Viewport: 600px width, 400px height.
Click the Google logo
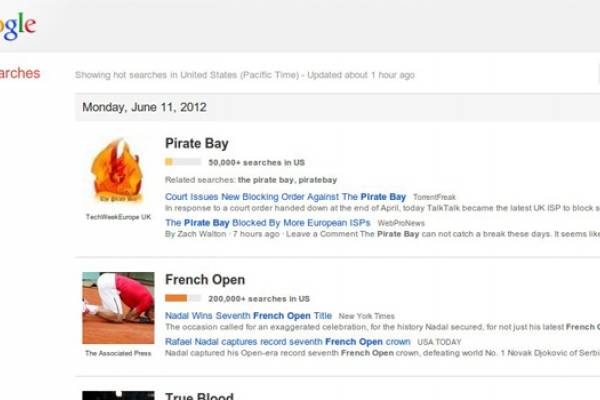(x=17, y=27)
